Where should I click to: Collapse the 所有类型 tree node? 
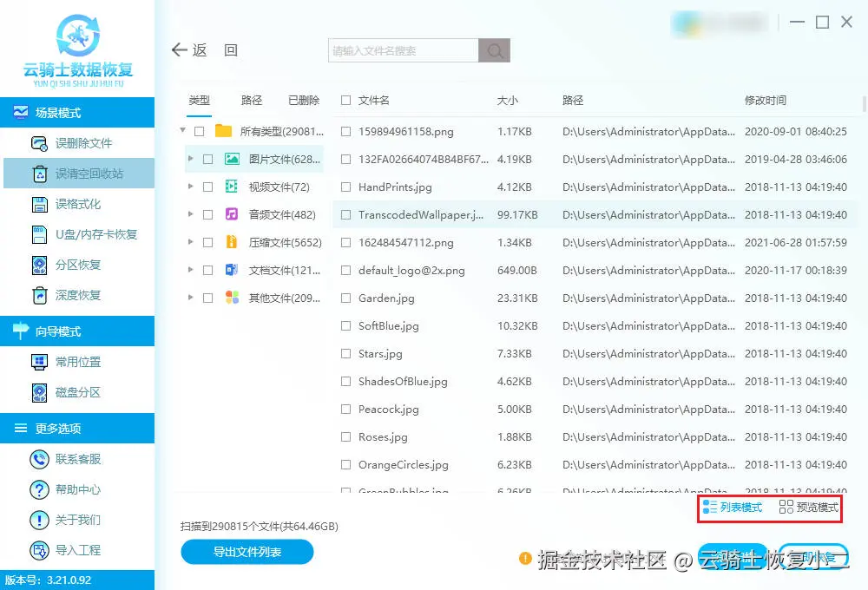click(x=182, y=131)
